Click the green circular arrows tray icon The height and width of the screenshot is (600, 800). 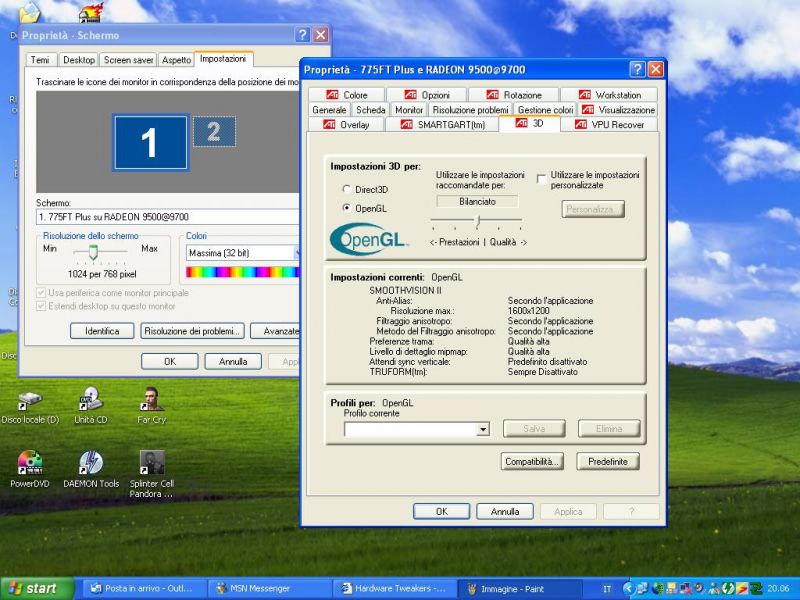click(729, 589)
